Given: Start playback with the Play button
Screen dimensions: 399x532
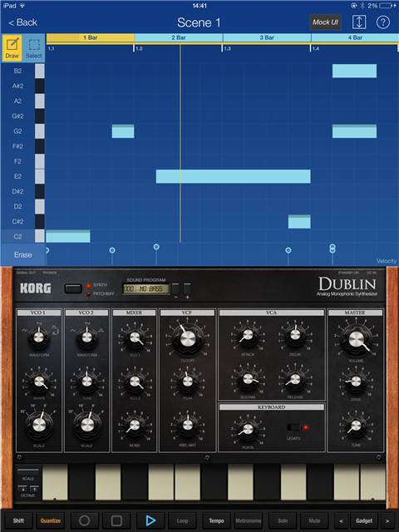Looking at the screenshot, I should (150, 520).
